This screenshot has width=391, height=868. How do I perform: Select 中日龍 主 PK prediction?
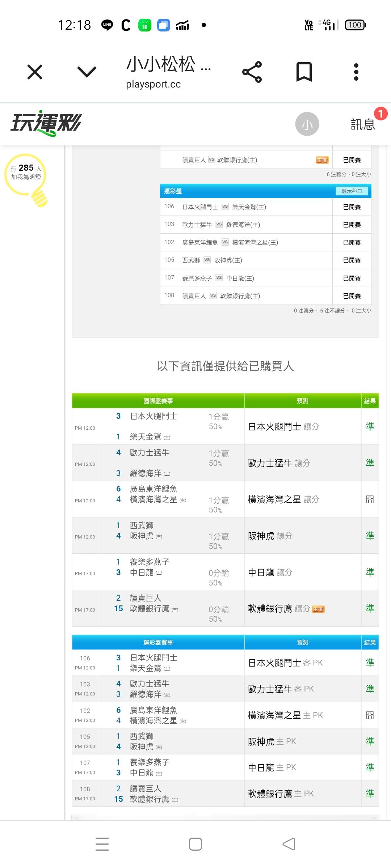(272, 767)
